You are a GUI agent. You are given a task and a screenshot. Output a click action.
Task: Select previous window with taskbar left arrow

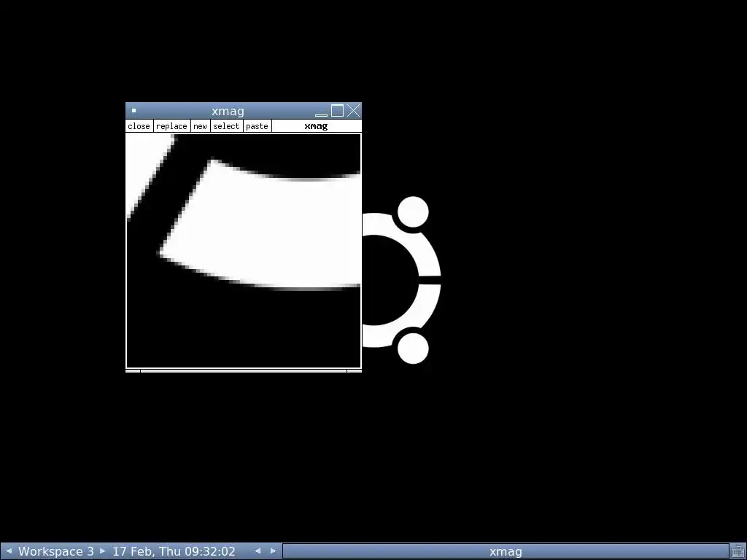[x=258, y=551]
